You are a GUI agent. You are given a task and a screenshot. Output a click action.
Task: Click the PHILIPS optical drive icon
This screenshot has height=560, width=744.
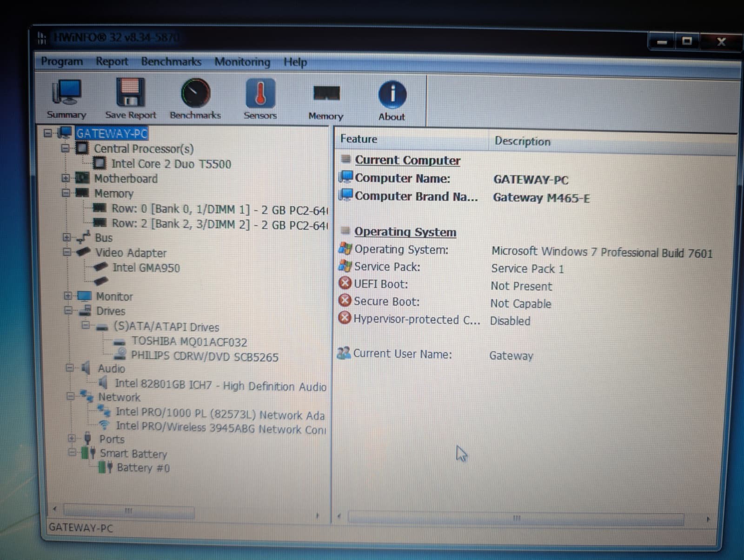(x=120, y=355)
